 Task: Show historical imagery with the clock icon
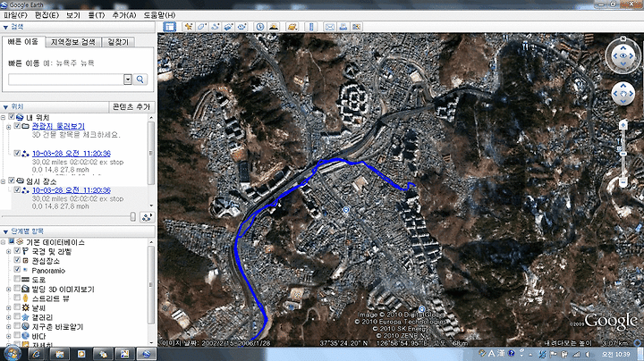[x=260, y=27]
